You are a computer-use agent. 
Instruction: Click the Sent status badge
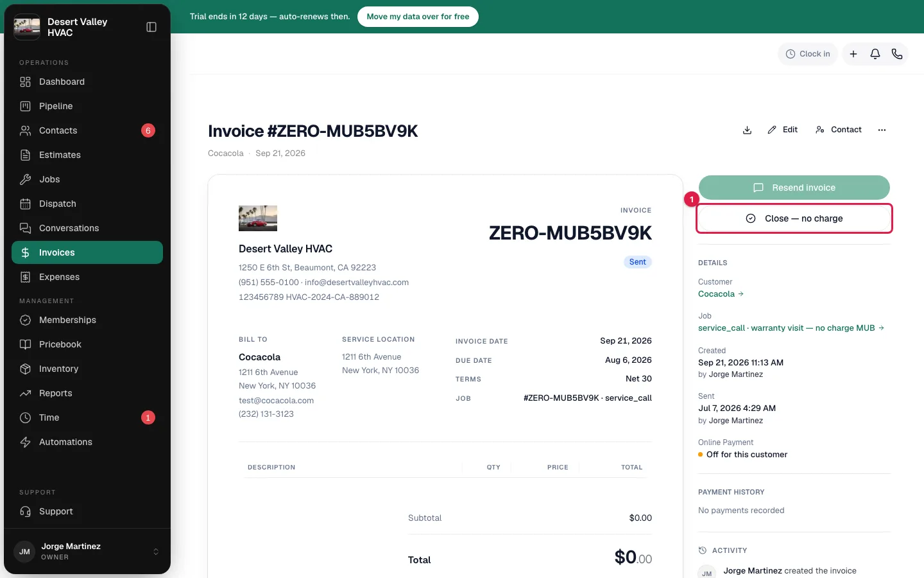click(x=638, y=262)
